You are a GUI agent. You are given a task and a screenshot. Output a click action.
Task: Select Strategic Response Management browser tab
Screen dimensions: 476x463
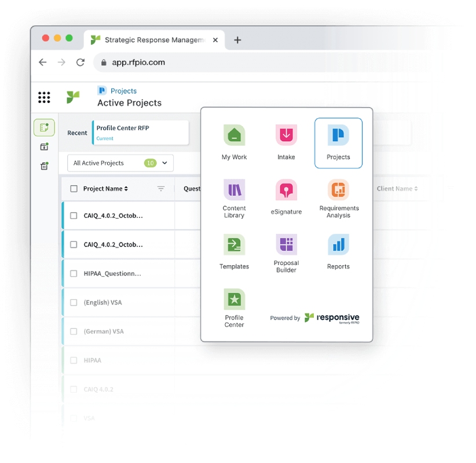tap(154, 40)
